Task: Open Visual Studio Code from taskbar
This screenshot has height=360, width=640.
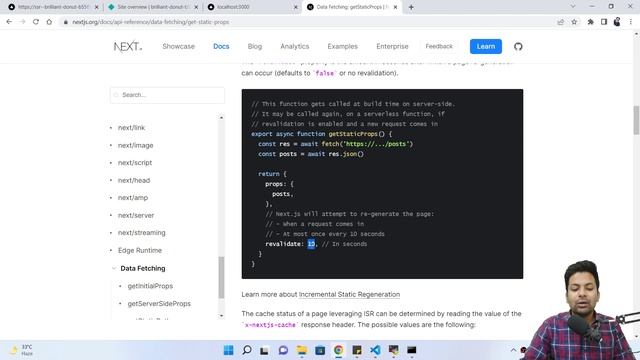Action: point(375,350)
